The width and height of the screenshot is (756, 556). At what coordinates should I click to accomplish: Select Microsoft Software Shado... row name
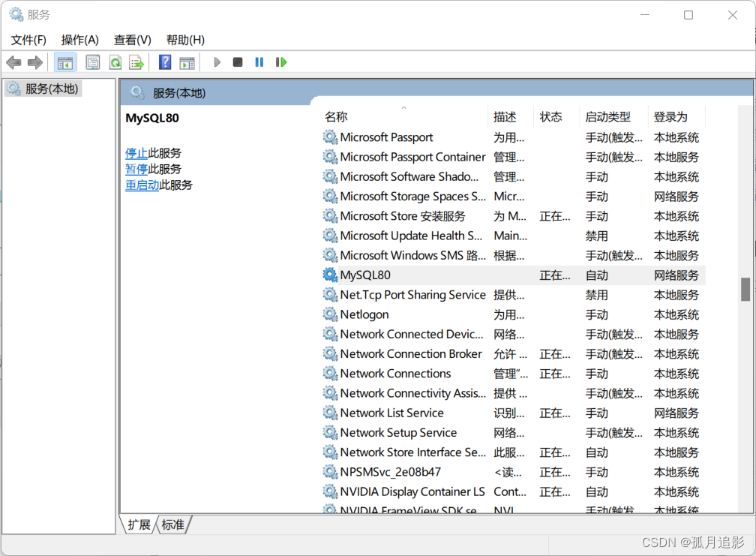(x=409, y=176)
